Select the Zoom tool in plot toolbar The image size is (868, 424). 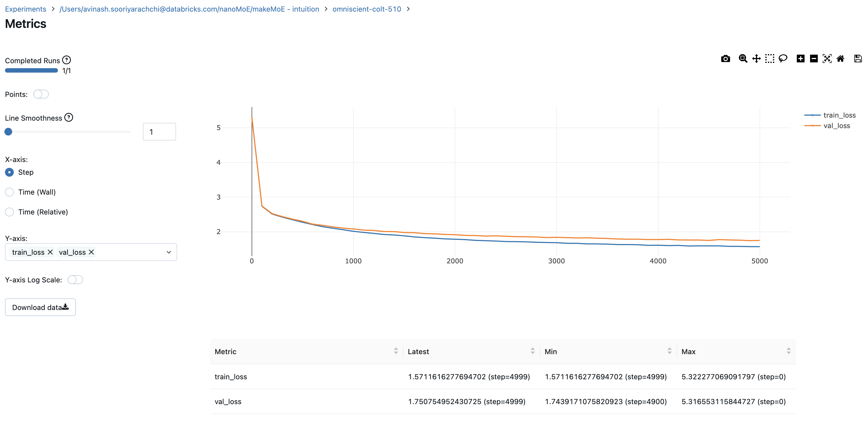click(743, 59)
